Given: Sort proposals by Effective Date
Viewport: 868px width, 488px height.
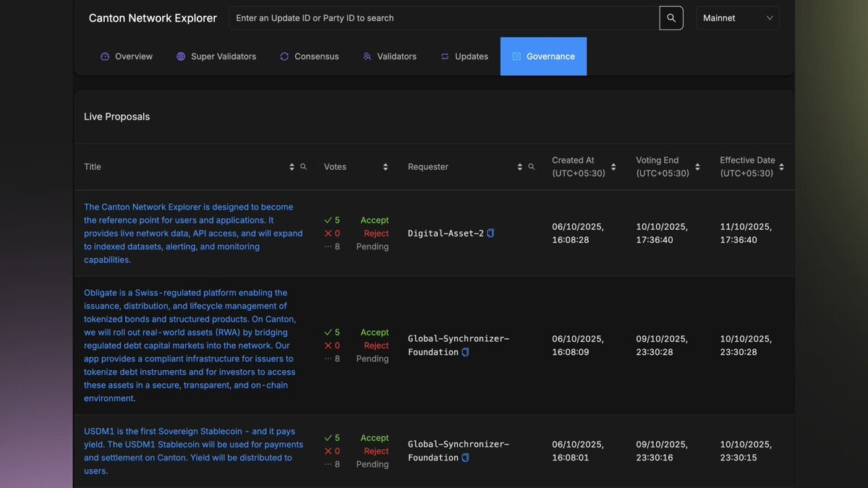Looking at the screenshot, I should point(781,167).
